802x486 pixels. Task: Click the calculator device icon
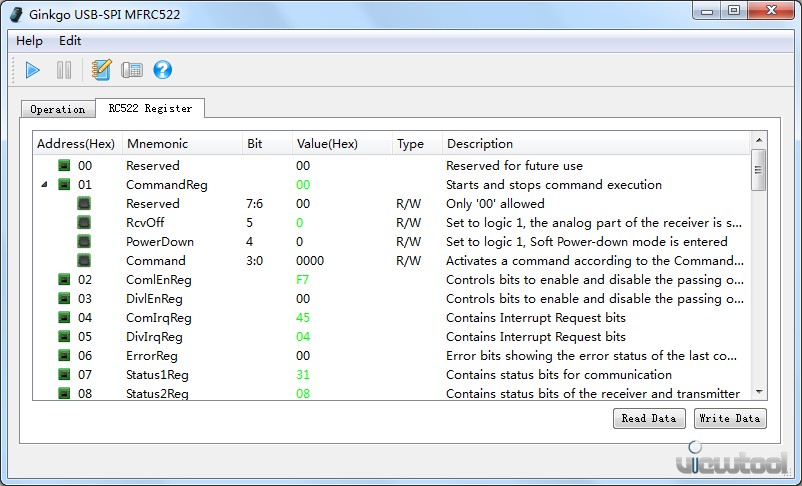[132, 70]
